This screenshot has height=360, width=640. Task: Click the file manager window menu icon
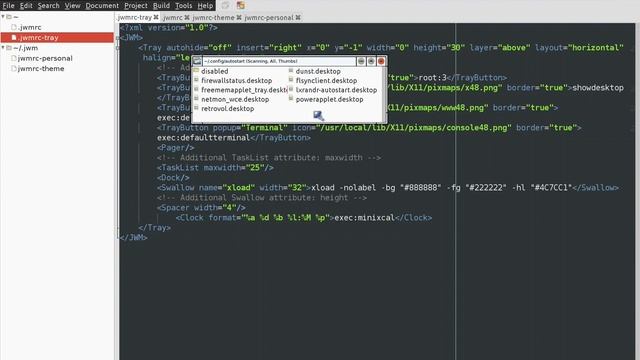click(x=197, y=61)
